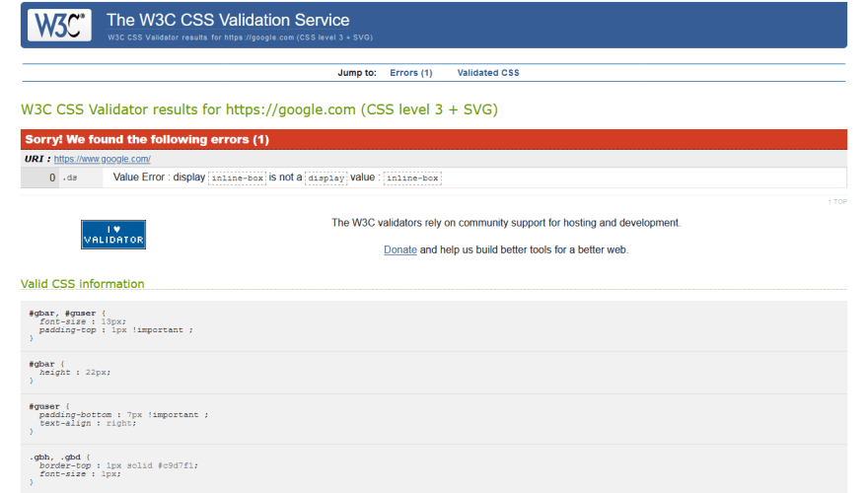The height and width of the screenshot is (493, 868).
Task: Click the Donate link
Action: (x=399, y=249)
